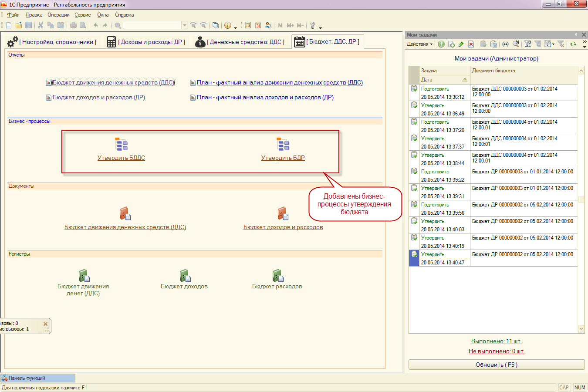The height and width of the screenshot is (392, 588).
Task: Click the Бюджет расходов register icon
Action: pyautogui.click(x=278, y=275)
